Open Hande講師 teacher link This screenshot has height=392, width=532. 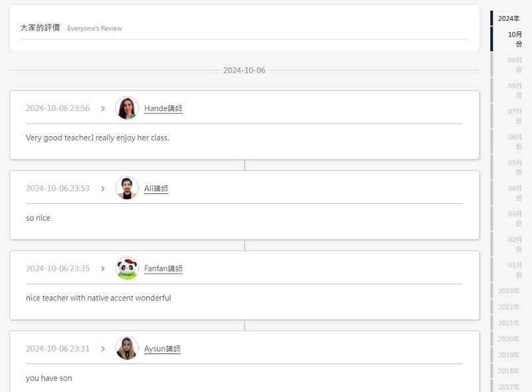coord(163,108)
